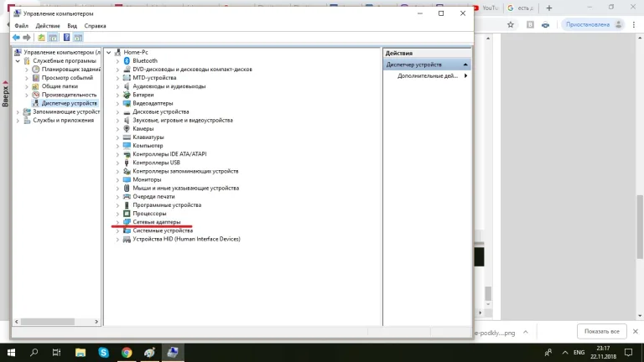Click the Процессоры processor icon

pos(127,214)
